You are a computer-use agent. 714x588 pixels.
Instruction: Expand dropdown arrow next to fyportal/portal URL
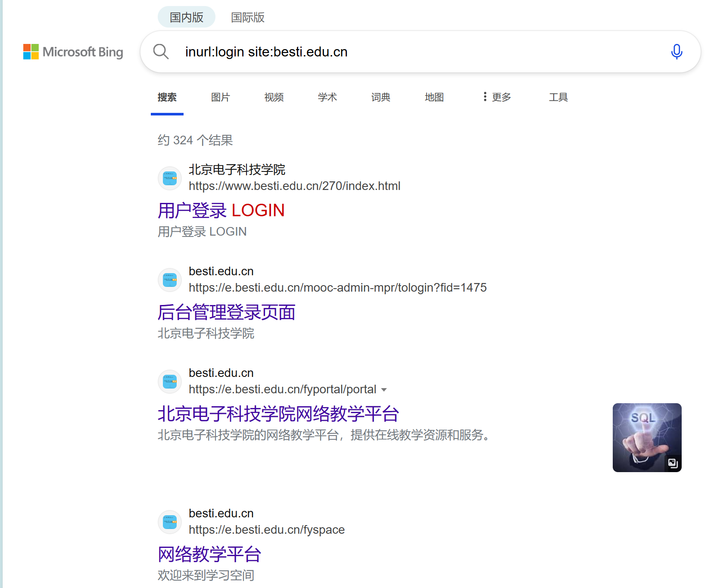tap(384, 390)
